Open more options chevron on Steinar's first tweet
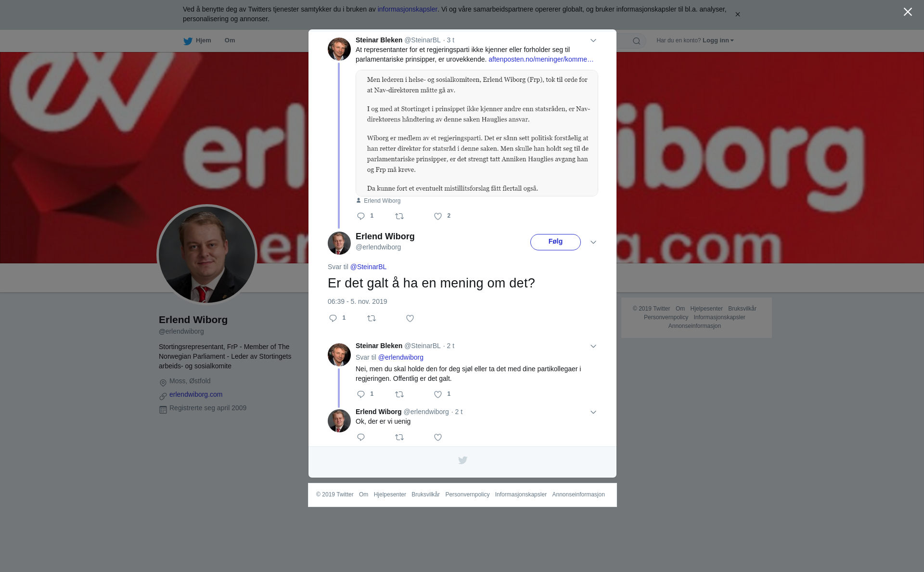Viewport: 924px width, 572px height. tap(593, 40)
